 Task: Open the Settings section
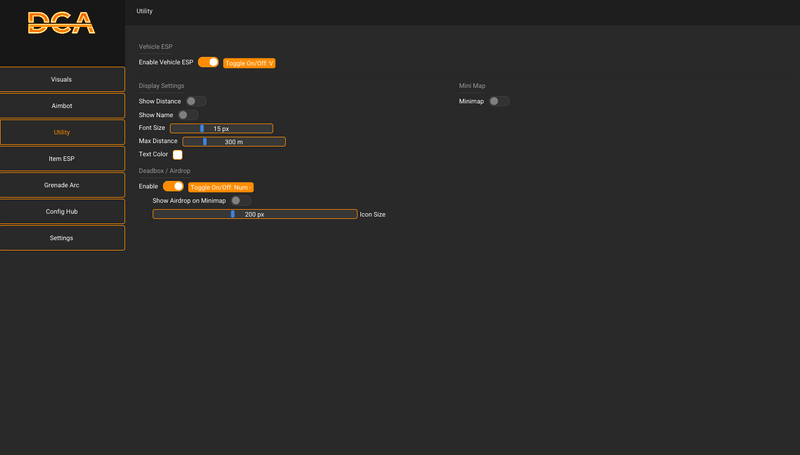(62, 238)
